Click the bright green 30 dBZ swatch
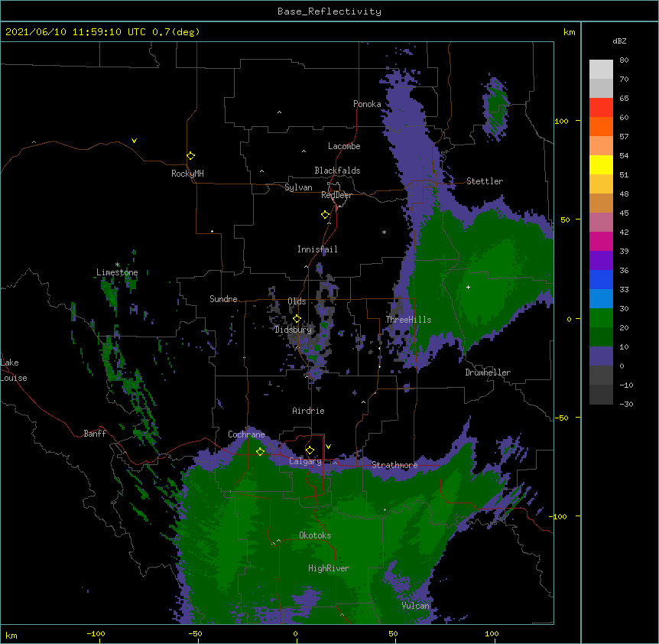This screenshot has height=644, width=659. 601,318
